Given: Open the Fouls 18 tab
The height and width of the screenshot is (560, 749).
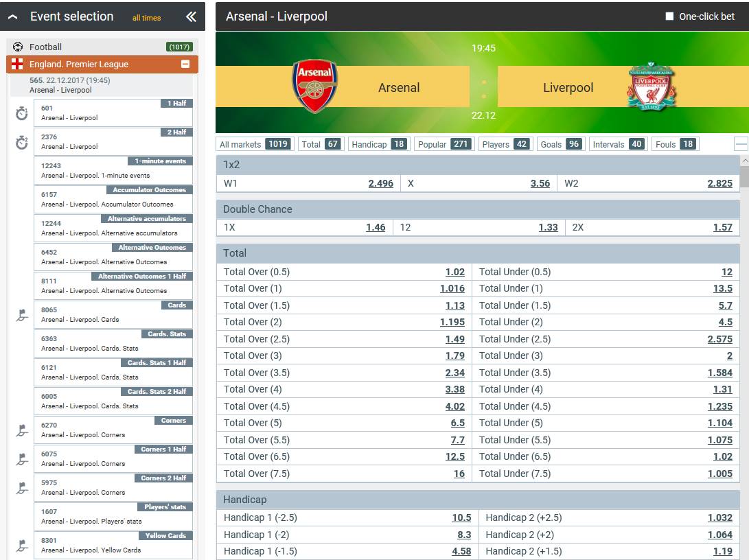Looking at the screenshot, I should pyautogui.click(x=675, y=144).
